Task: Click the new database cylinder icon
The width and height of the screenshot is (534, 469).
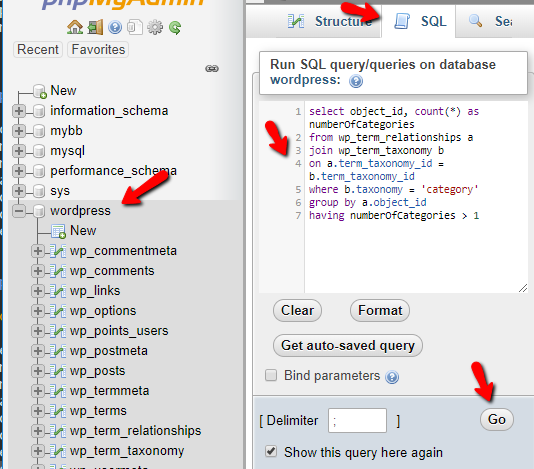Action: point(40,91)
